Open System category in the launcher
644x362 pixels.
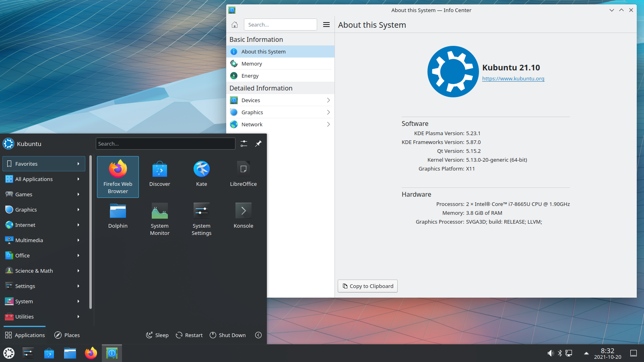click(x=43, y=301)
